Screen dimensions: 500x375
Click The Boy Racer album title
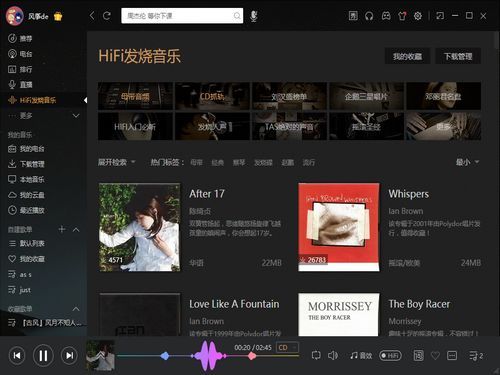pyautogui.click(x=419, y=304)
